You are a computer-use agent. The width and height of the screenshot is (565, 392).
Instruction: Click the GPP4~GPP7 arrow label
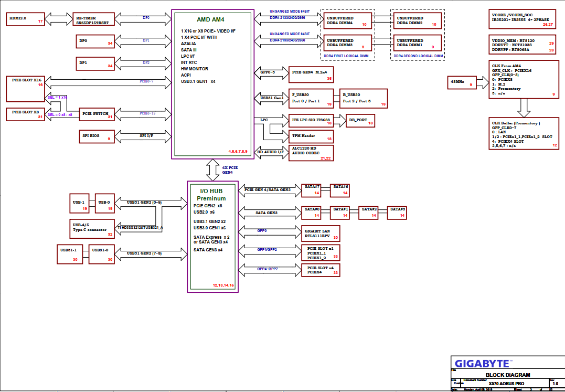point(268,269)
